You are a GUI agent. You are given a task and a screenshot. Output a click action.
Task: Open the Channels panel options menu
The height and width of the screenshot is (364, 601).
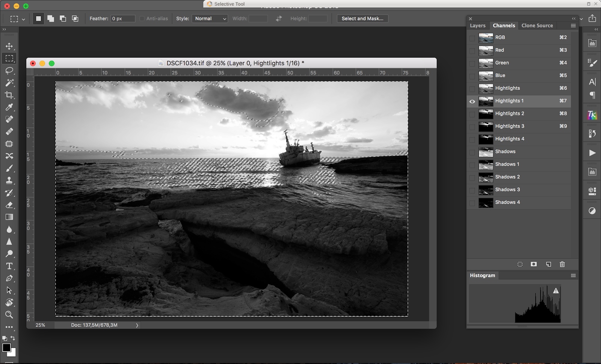pyautogui.click(x=573, y=26)
